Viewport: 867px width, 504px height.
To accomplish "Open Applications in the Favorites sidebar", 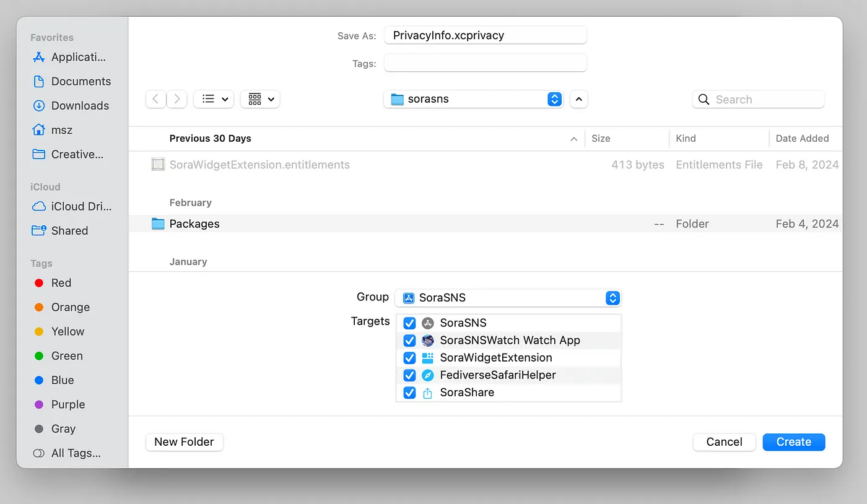I will coord(69,57).
